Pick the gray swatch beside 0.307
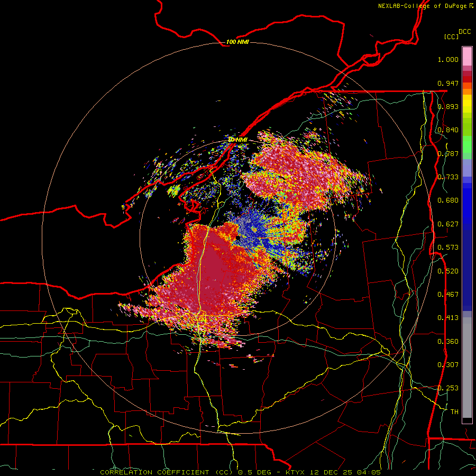476x476 pixels. pos(467,368)
